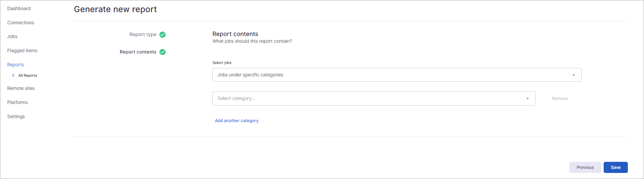Viewport: 644px width, 179px height.
Task: Open the Platforms page
Action: tap(17, 102)
